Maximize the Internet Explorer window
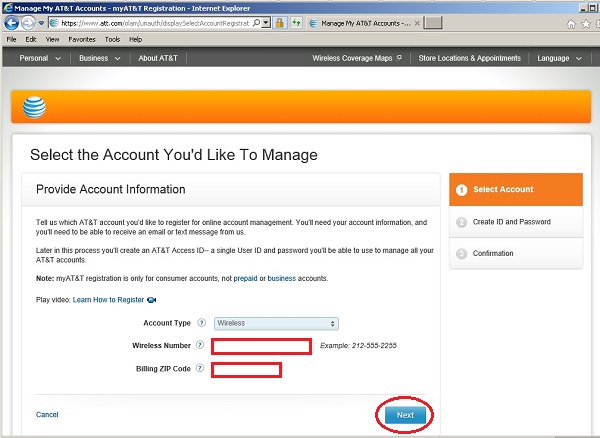 [593, 8]
